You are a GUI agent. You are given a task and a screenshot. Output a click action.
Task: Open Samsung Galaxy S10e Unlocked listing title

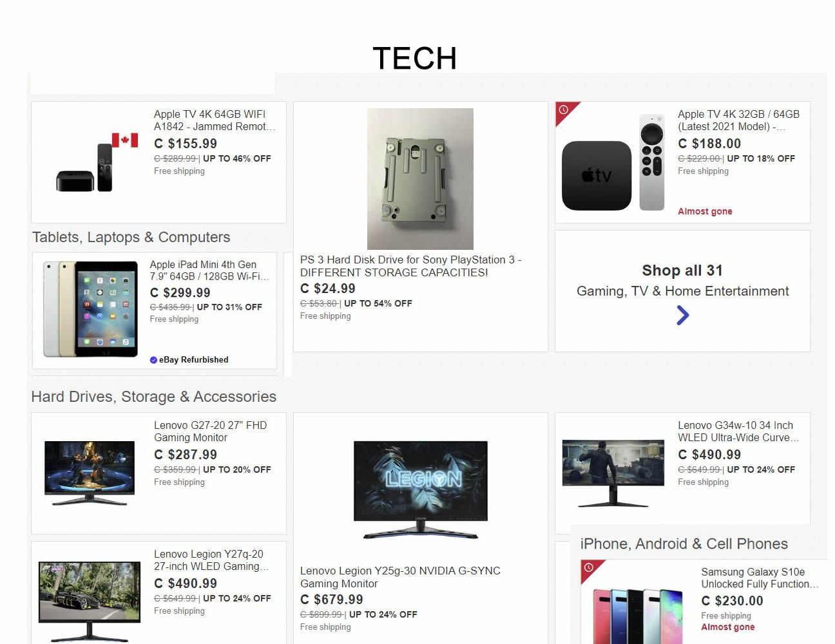click(760, 578)
